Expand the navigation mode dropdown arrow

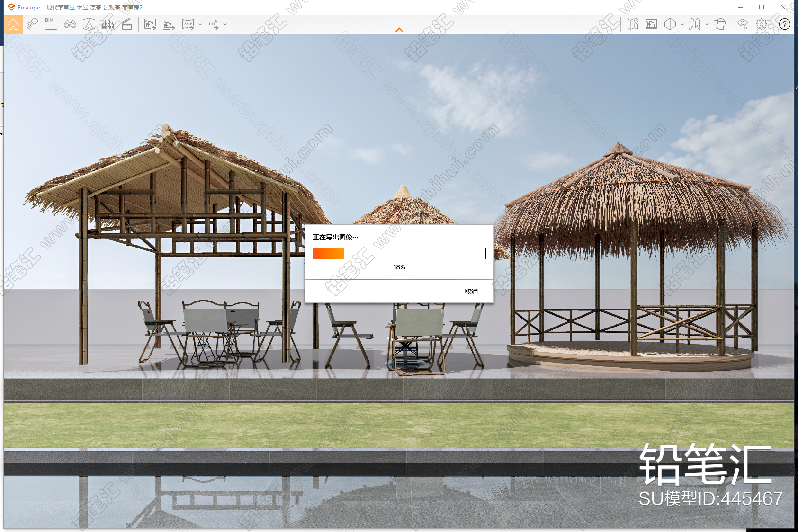(707, 24)
